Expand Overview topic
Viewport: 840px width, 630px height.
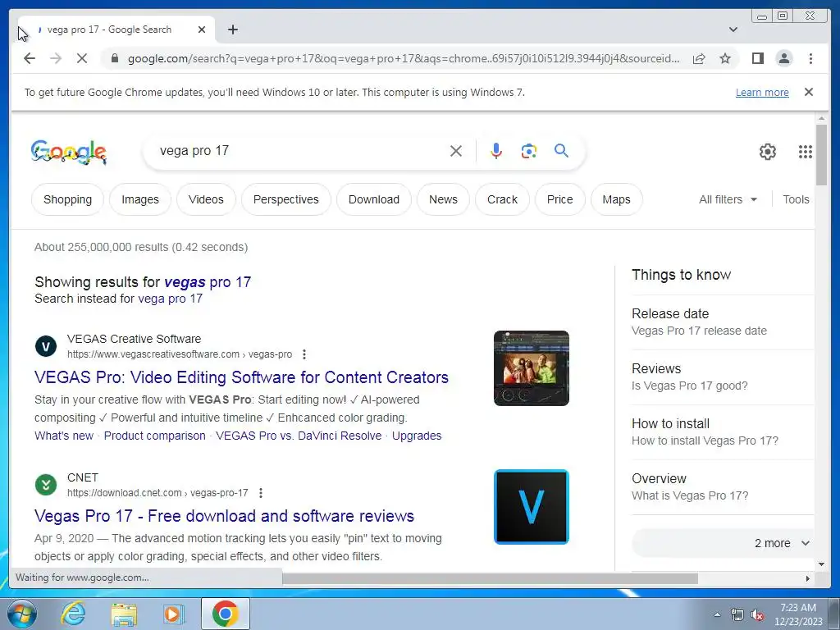tap(722, 487)
